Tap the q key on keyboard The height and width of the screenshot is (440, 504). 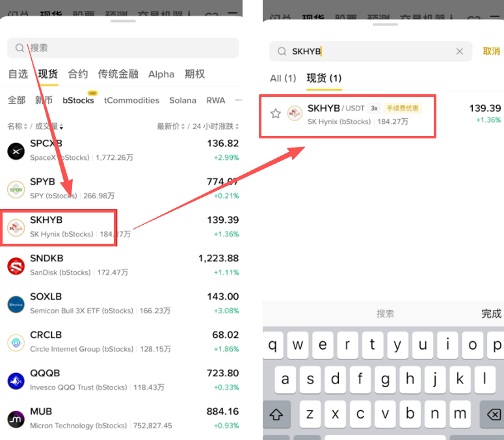pos(272,345)
